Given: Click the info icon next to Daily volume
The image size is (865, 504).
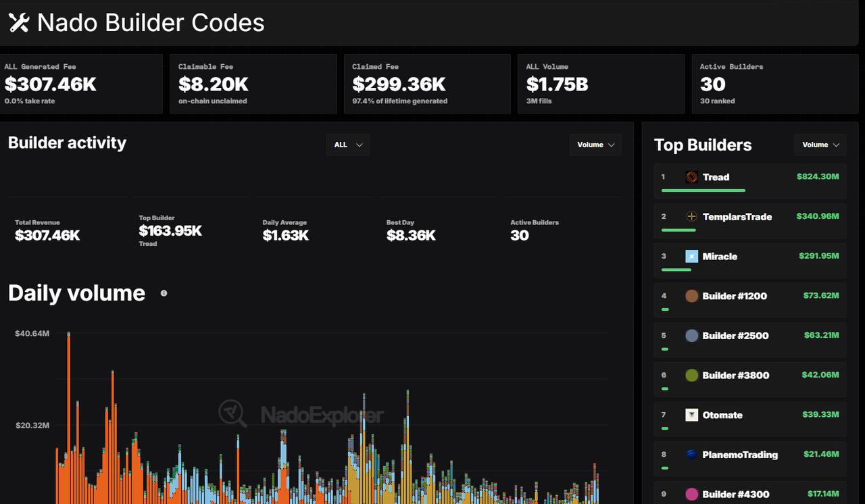Looking at the screenshot, I should [x=164, y=293].
